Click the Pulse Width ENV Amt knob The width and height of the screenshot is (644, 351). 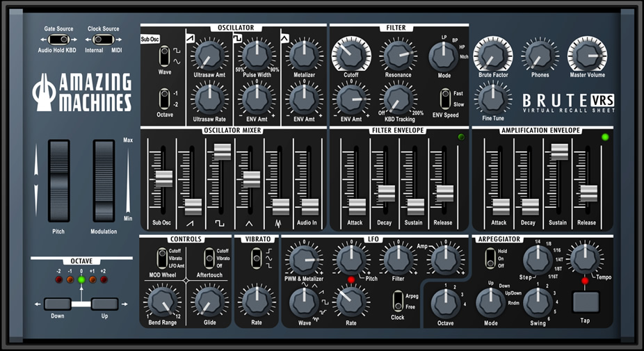(x=257, y=99)
